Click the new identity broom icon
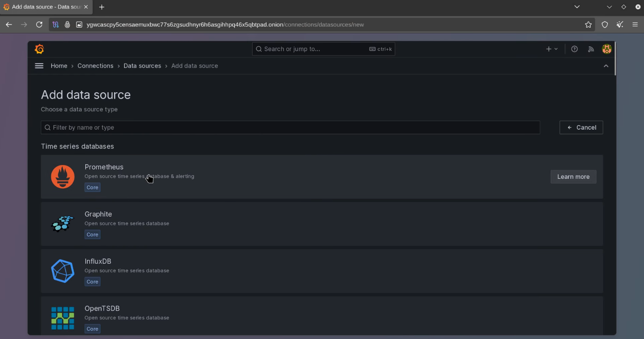 [620, 25]
